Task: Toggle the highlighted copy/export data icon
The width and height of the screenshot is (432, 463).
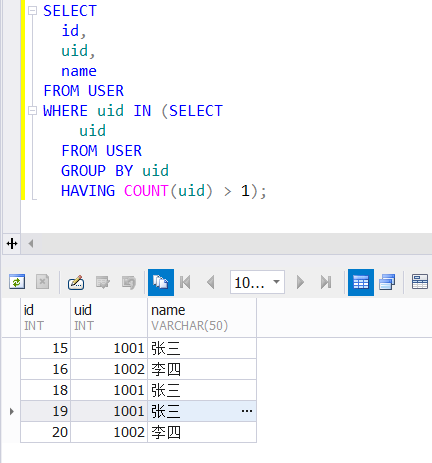Action: pyautogui.click(x=161, y=282)
